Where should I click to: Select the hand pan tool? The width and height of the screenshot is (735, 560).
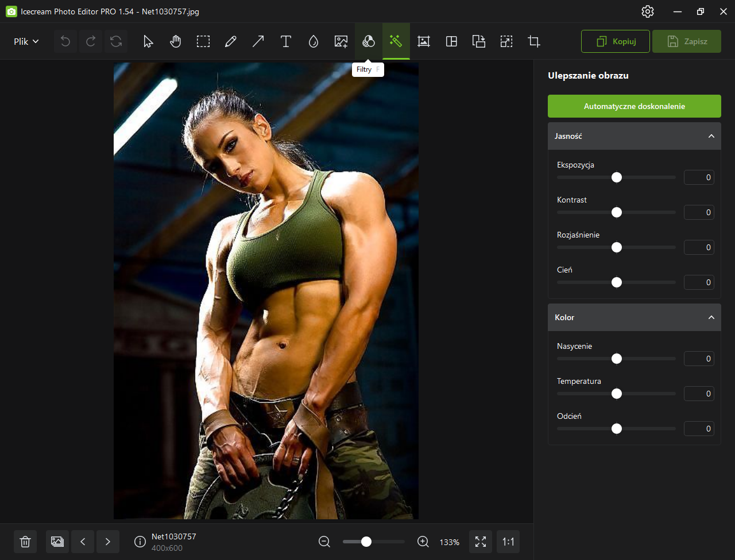[x=176, y=41]
